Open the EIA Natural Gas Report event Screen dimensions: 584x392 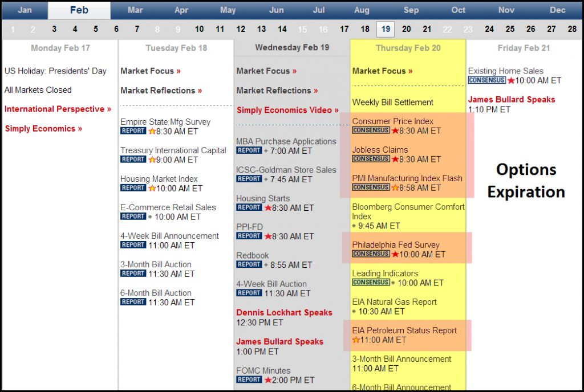(x=395, y=302)
